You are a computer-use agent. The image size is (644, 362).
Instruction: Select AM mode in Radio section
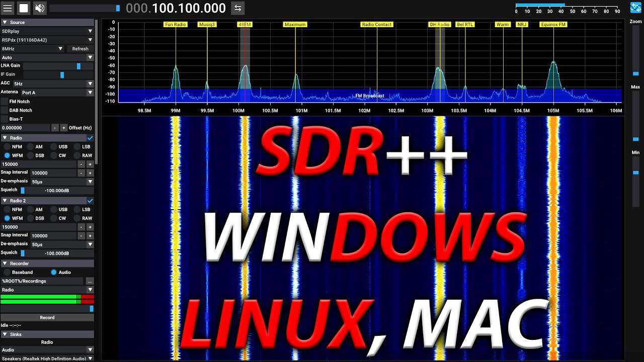pyautogui.click(x=31, y=147)
